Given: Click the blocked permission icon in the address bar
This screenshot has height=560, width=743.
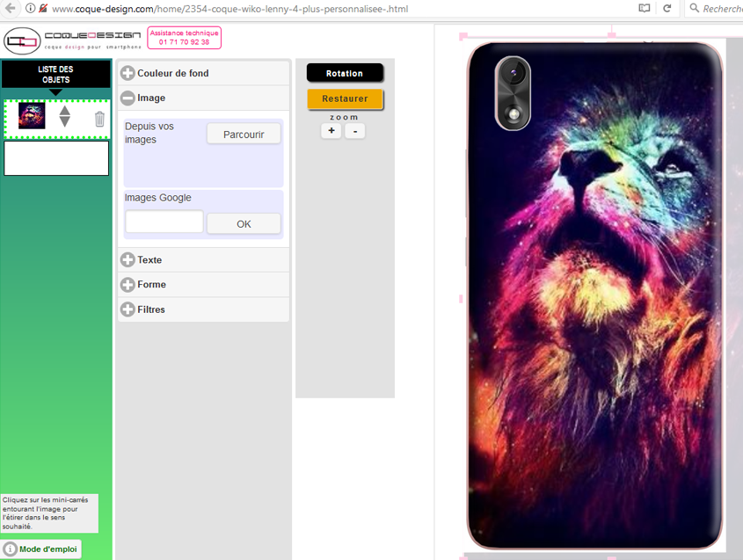Looking at the screenshot, I should pyautogui.click(x=43, y=8).
